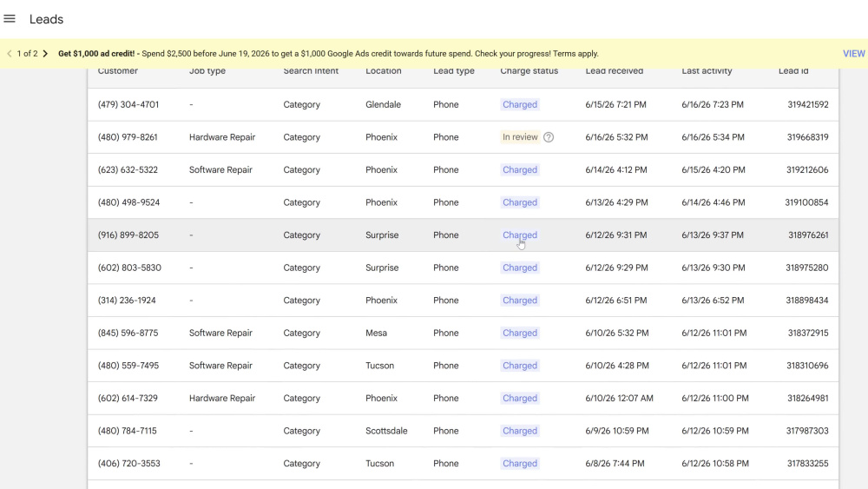Screen dimensions: 868x489
Task: Open Charged status for lead 317833255
Action: [x=520, y=464]
